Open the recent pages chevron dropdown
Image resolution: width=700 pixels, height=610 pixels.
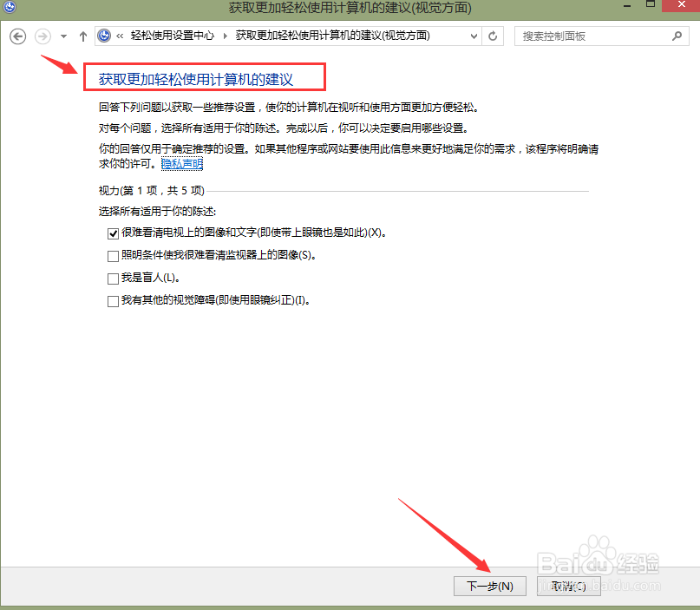pyautogui.click(x=62, y=36)
